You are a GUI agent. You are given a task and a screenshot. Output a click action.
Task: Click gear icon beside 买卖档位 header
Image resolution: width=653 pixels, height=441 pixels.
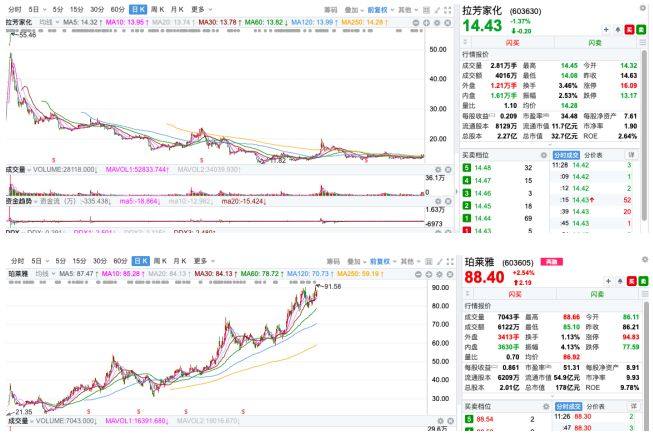pyautogui.click(x=543, y=155)
